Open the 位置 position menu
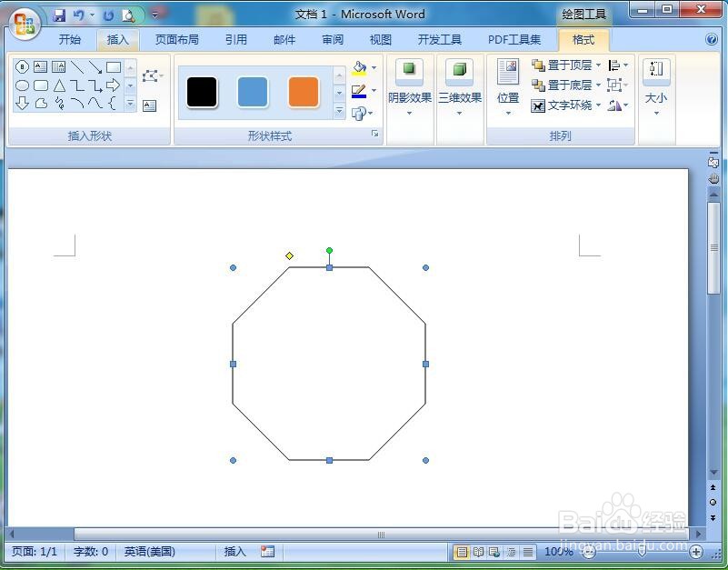Viewport: 728px width, 570px height. tap(508, 88)
